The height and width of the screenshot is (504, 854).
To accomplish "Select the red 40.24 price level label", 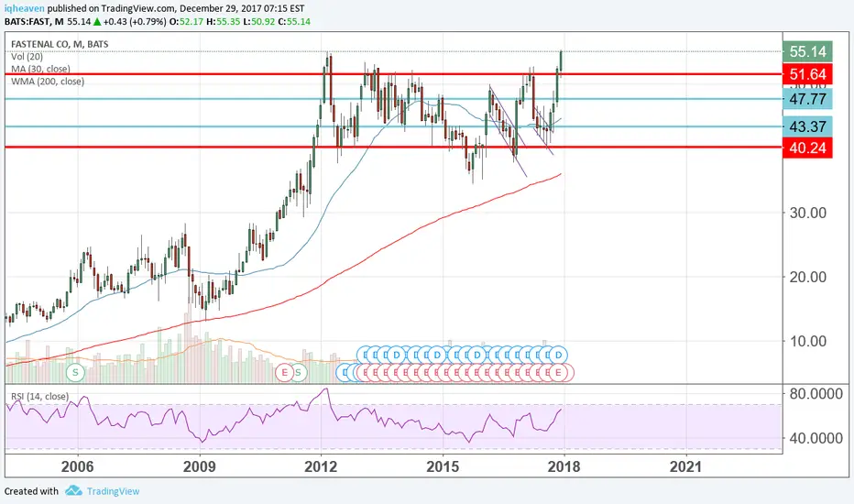I will pos(807,148).
